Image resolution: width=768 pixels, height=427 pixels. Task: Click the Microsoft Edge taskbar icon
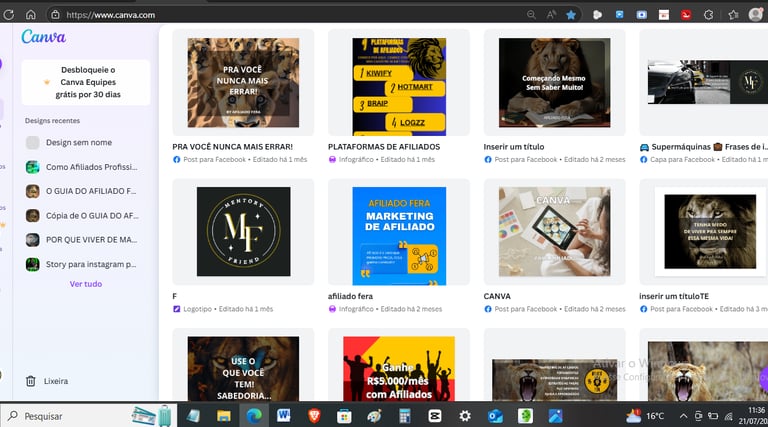pos(253,416)
